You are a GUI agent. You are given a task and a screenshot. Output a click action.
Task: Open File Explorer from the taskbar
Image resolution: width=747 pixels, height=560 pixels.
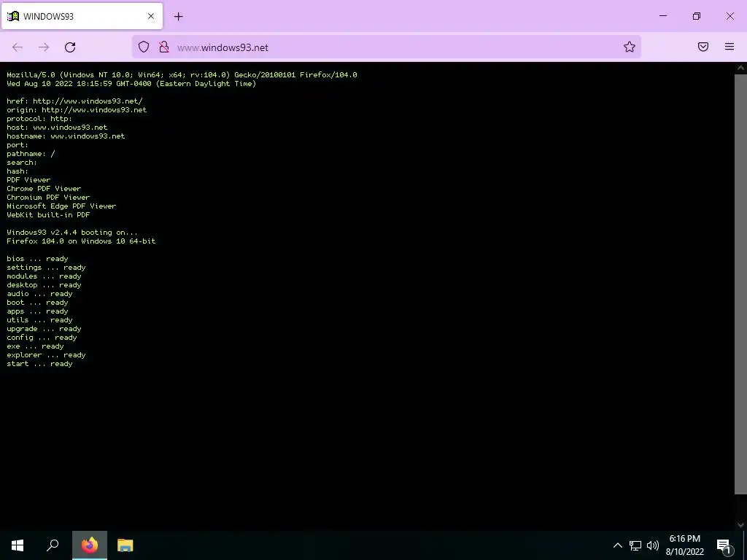[x=125, y=545]
